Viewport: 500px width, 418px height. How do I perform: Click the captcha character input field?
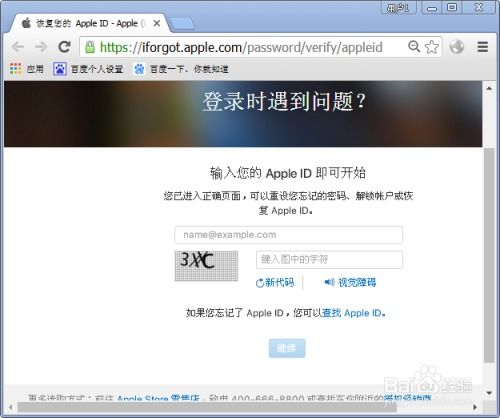(329, 260)
